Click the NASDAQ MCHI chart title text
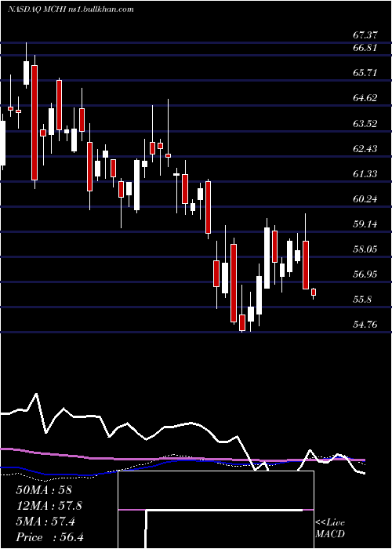The height and width of the screenshot is (549, 392). coord(71,9)
